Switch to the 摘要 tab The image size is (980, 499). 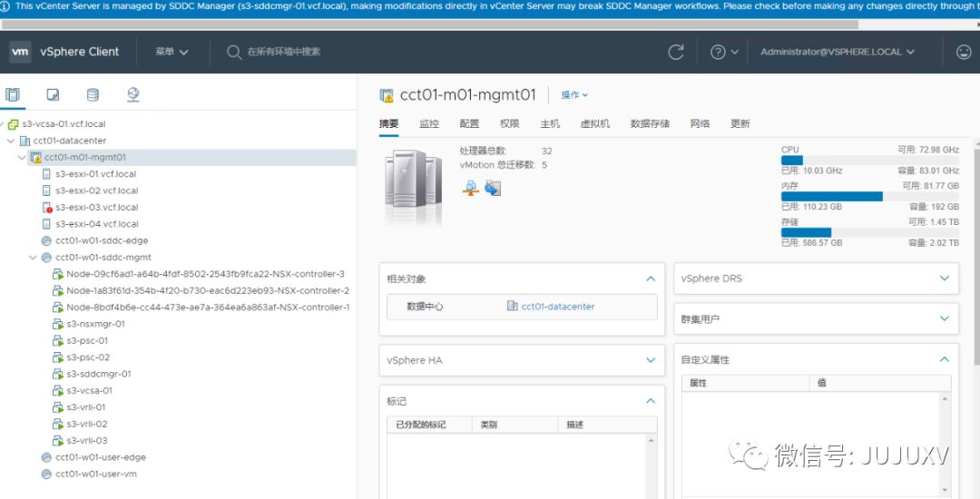pos(388,123)
